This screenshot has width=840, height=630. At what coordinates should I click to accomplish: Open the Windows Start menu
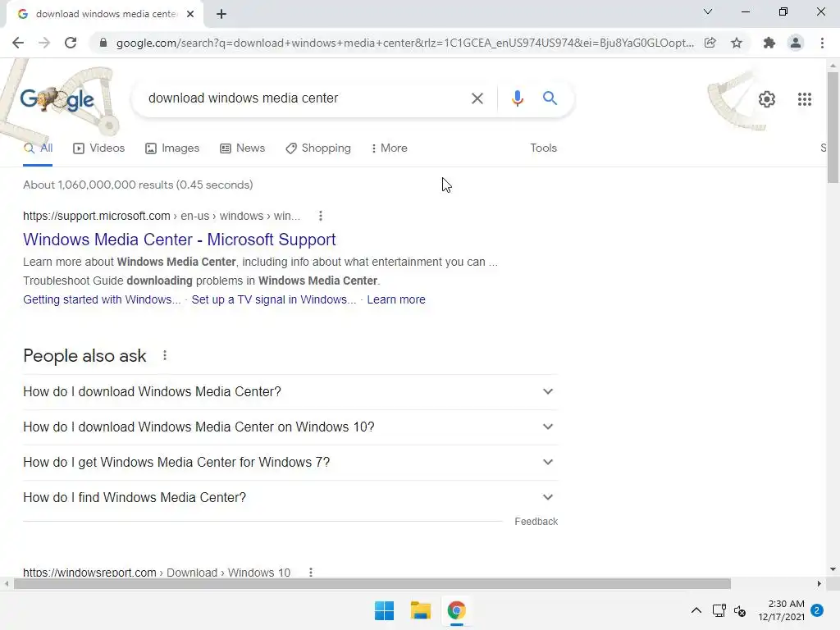[x=384, y=610]
